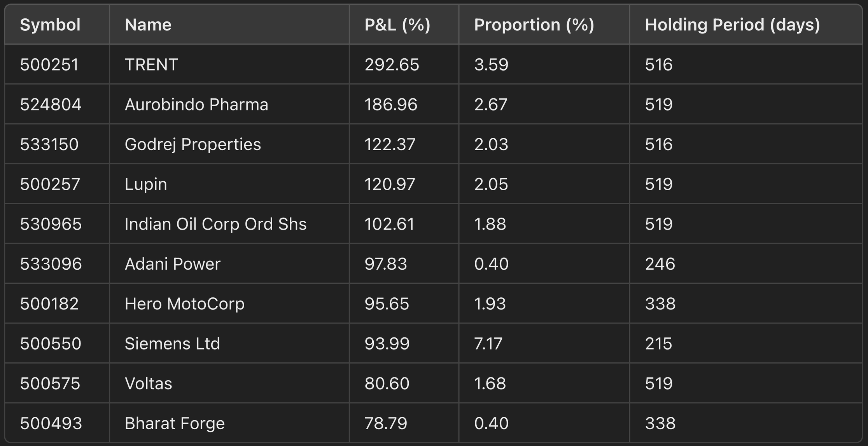Click the Bharat Forge name
This screenshot has width=868, height=446.
tap(175, 423)
